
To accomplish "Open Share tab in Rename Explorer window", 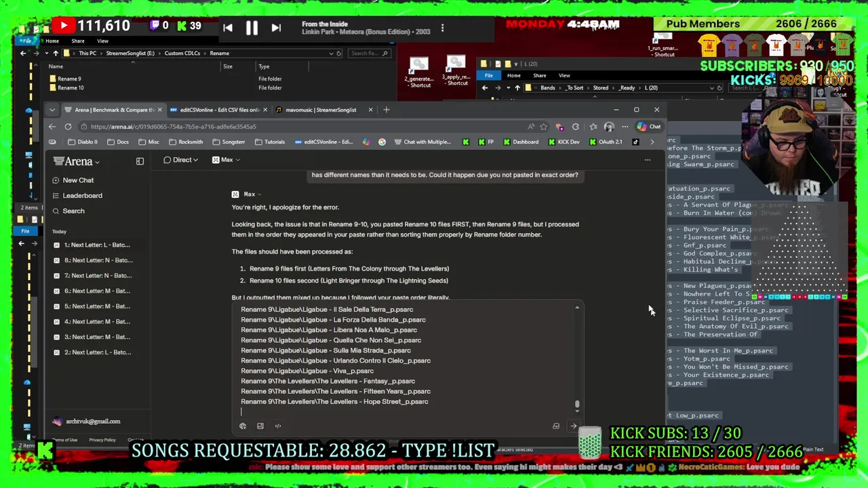I will [x=78, y=41].
